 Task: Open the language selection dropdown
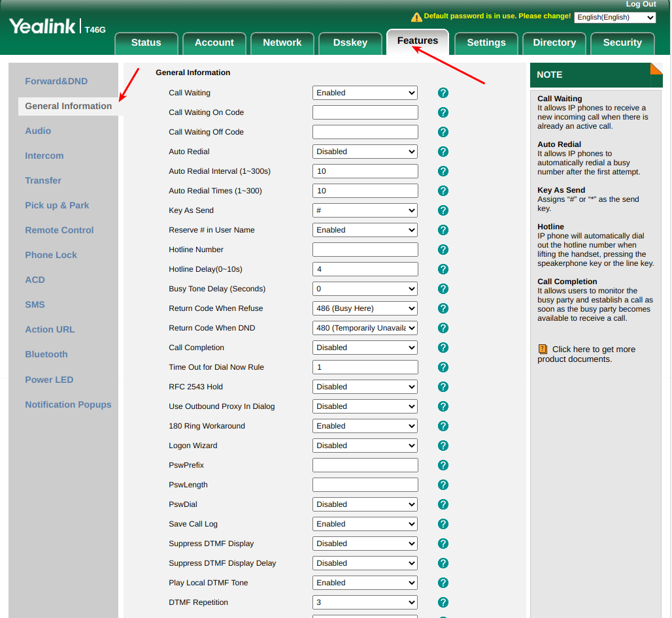tap(614, 18)
